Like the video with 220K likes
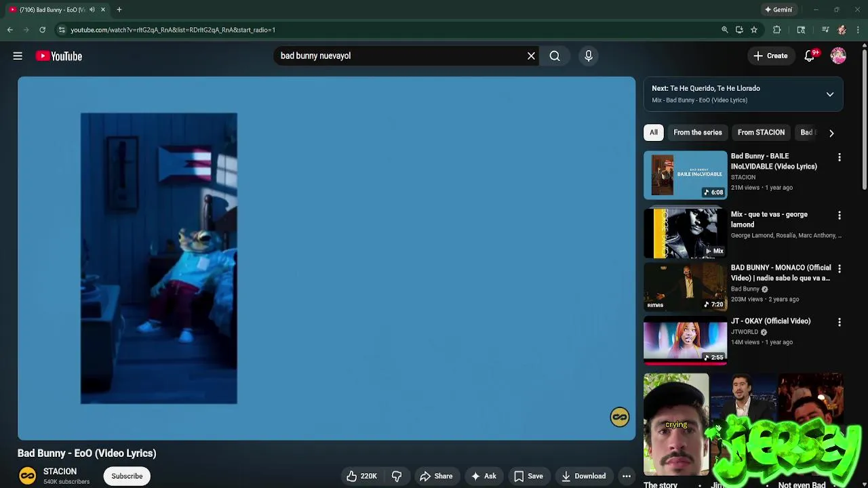The width and height of the screenshot is (868, 488). pos(361,476)
